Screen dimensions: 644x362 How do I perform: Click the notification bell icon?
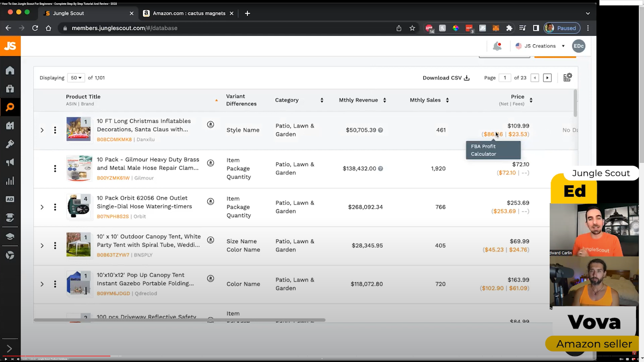pos(497,46)
